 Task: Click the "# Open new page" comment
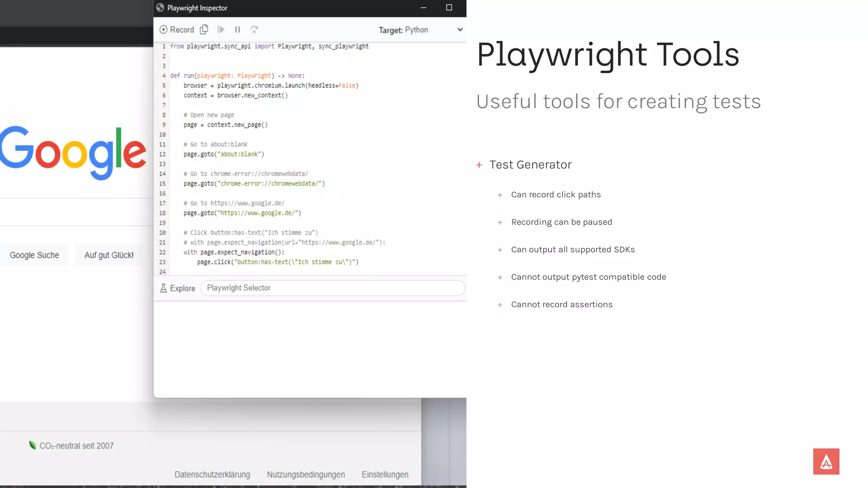point(209,115)
